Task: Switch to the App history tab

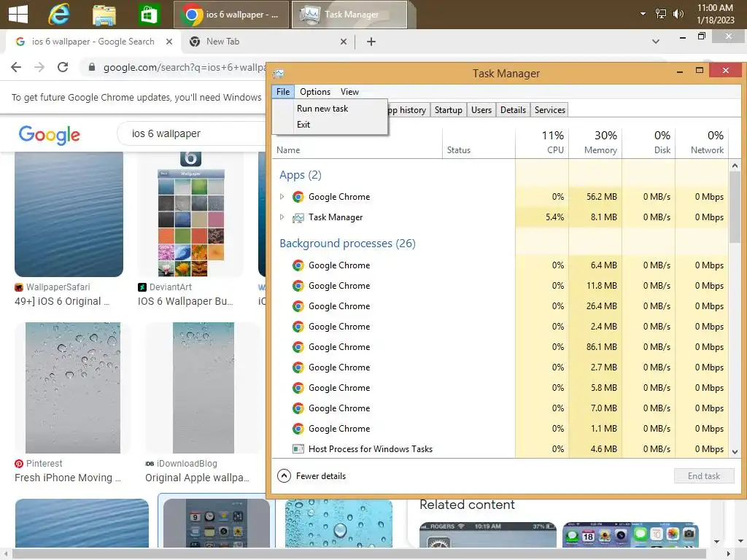Action: point(409,110)
